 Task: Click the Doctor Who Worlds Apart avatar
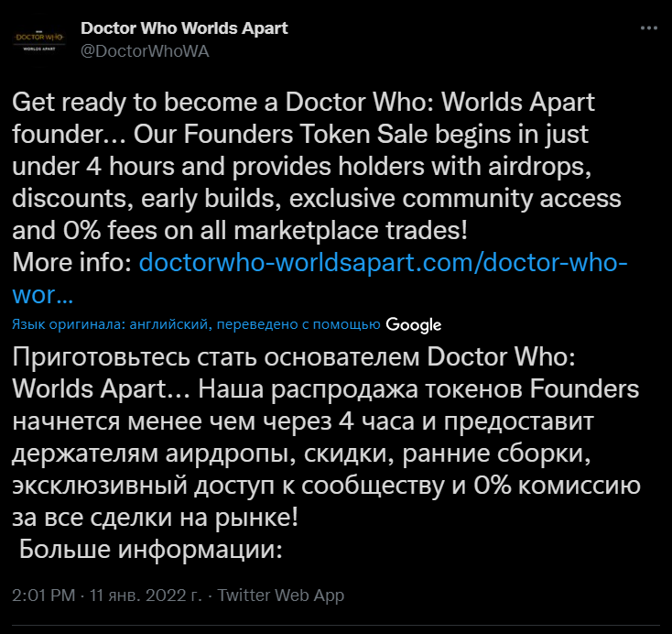click(39, 41)
